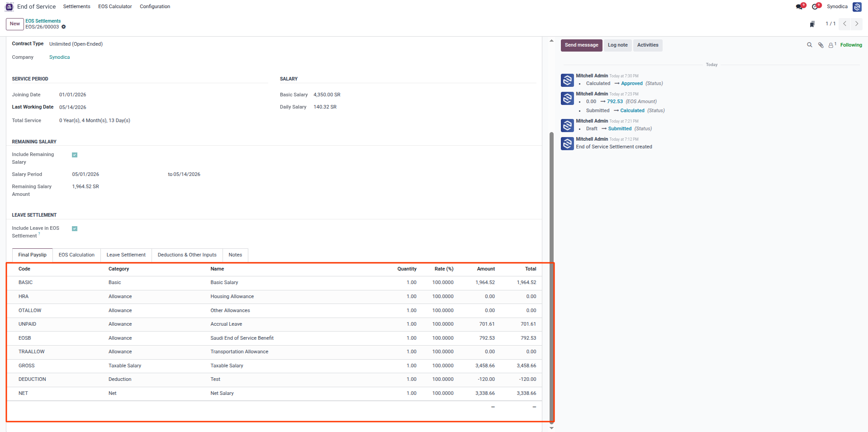This screenshot has width=868, height=432.
Task: Open the EOS Settlements breadcrumb link
Action: coord(43,21)
